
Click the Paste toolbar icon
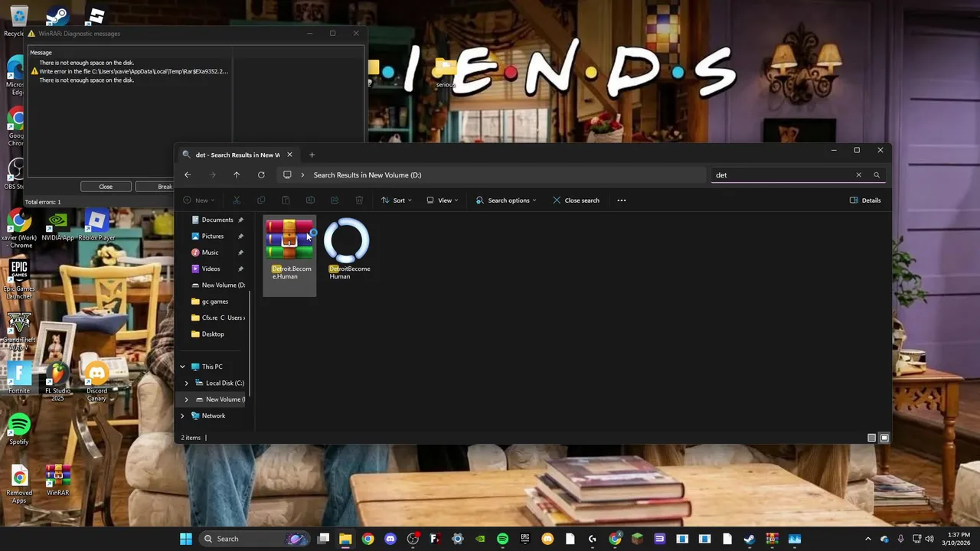(286, 201)
